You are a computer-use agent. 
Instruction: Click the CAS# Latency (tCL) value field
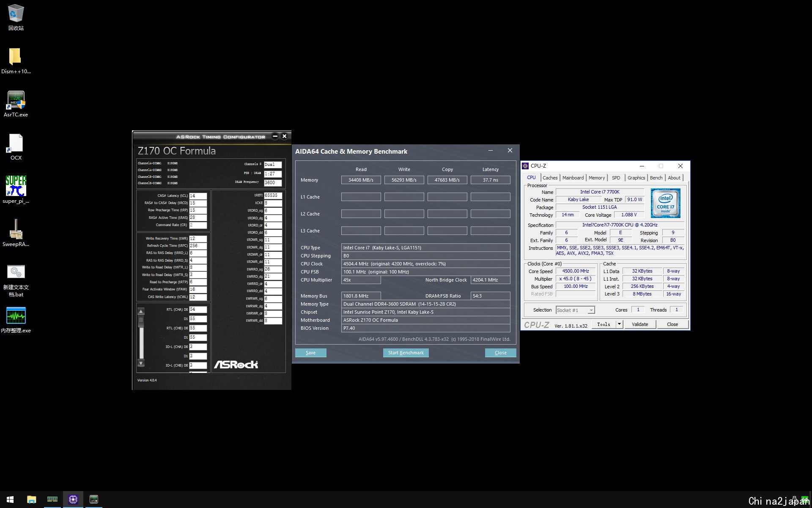198,196
